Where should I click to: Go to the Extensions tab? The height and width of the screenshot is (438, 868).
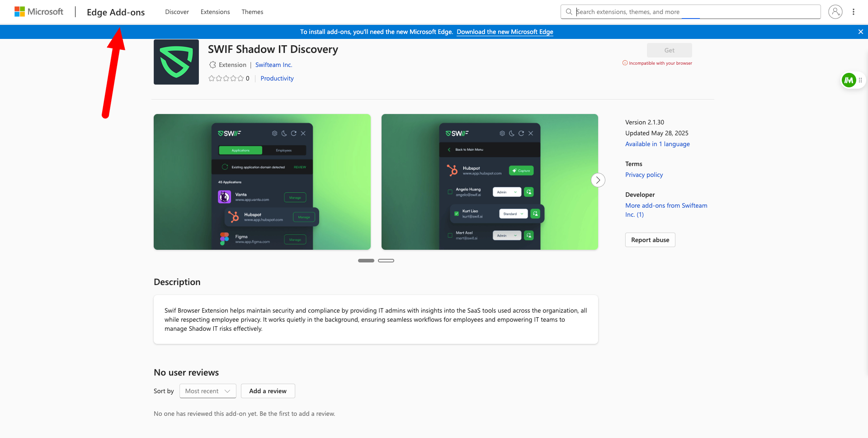[x=215, y=12]
